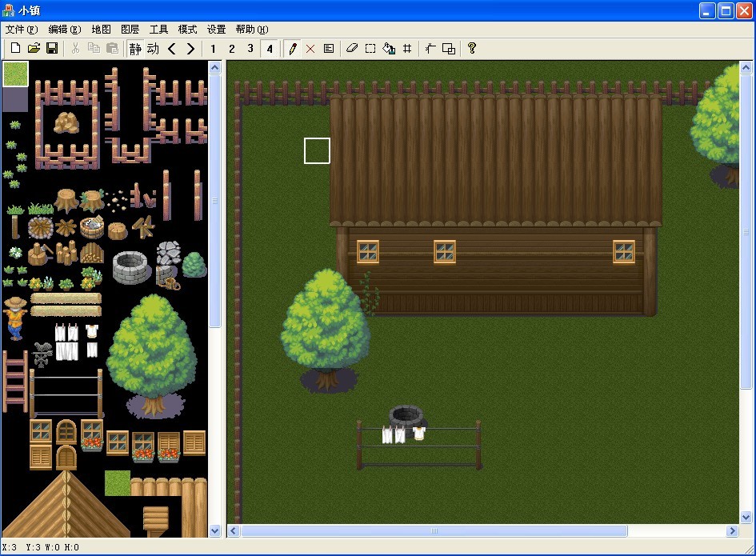Select the paint bucket fill tool
The image size is (756, 556).
(389, 48)
